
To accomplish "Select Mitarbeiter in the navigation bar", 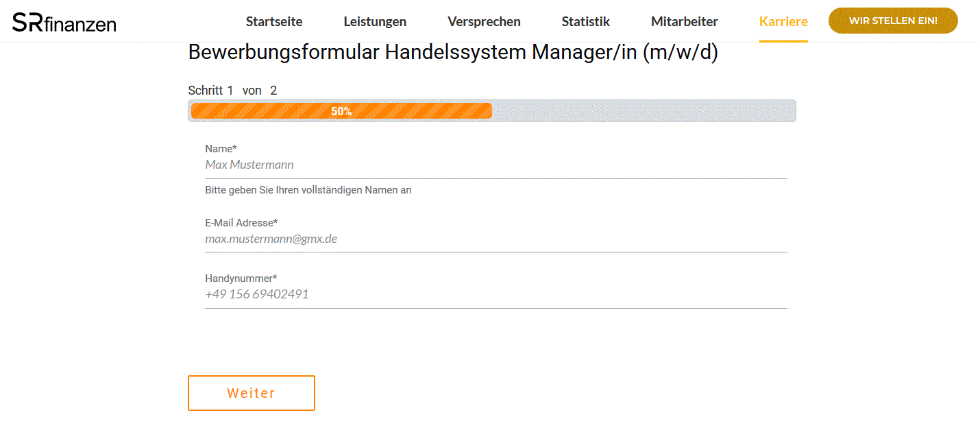I will point(684,21).
